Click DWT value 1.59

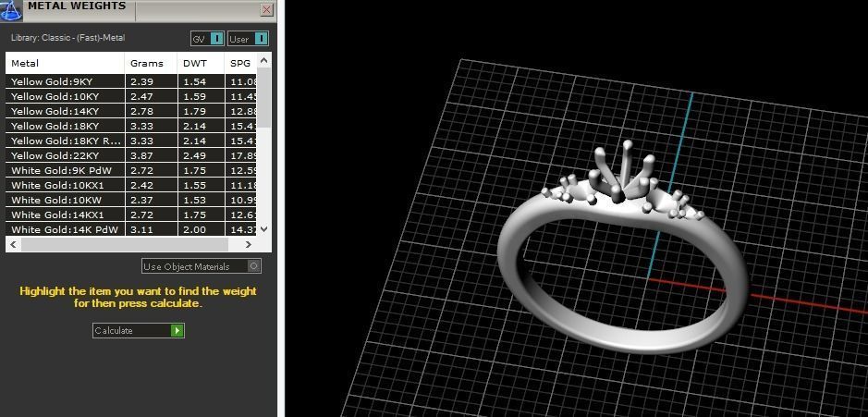(x=194, y=96)
